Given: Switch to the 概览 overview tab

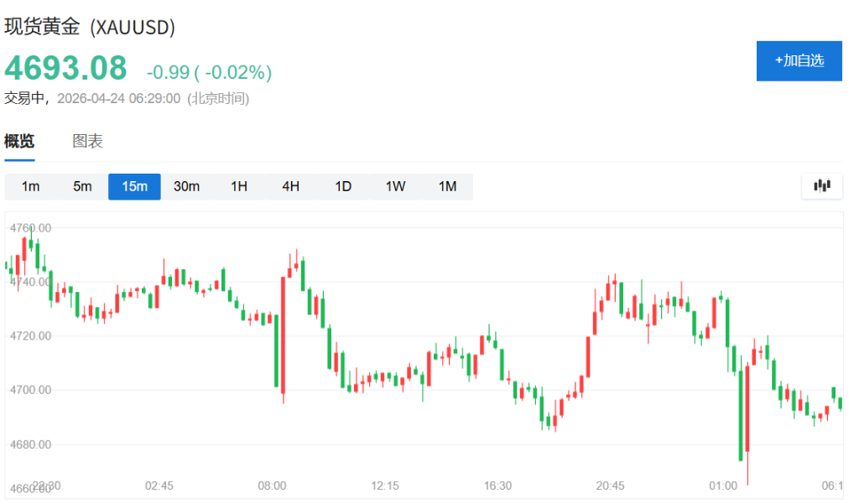Looking at the screenshot, I should [x=19, y=141].
